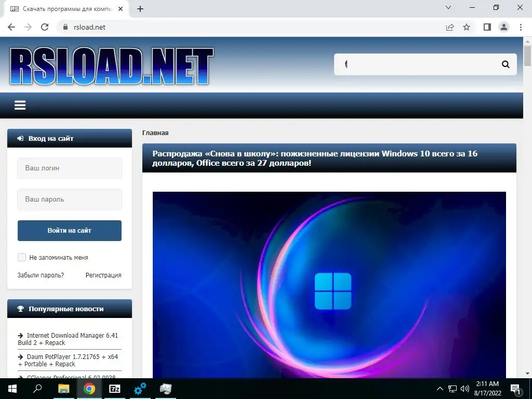Open the Распродажа «Снова в школу» article title
This screenshot has height=399, width=532.
coord(315,158)
